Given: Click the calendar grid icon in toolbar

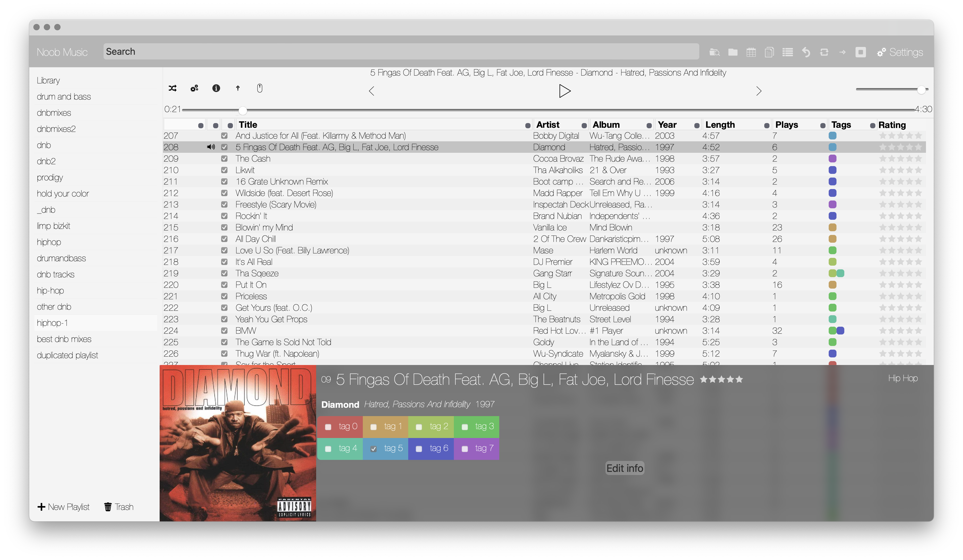Looking at the screenshot, I should point(751,52).
